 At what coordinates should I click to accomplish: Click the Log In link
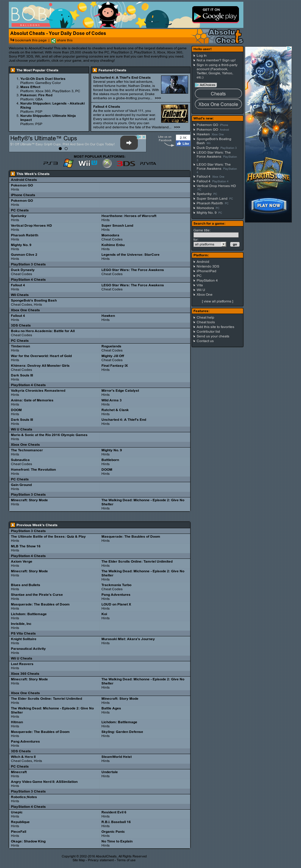point(201,55)
